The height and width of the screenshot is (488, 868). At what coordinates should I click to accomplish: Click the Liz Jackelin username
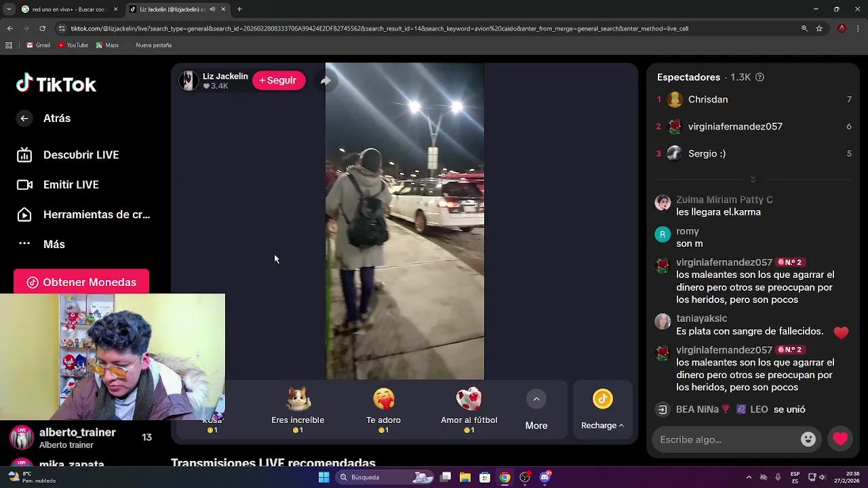[x=225, y=76]
